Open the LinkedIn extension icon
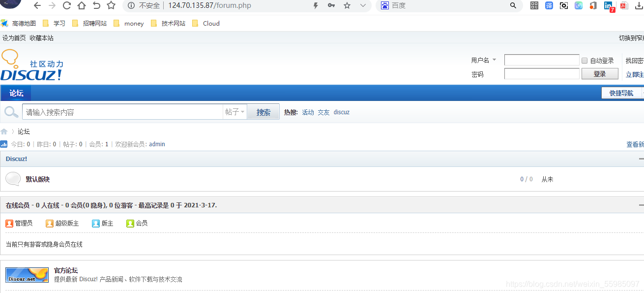Viewport: 644px width, 293px height. (x=609, y=6)
